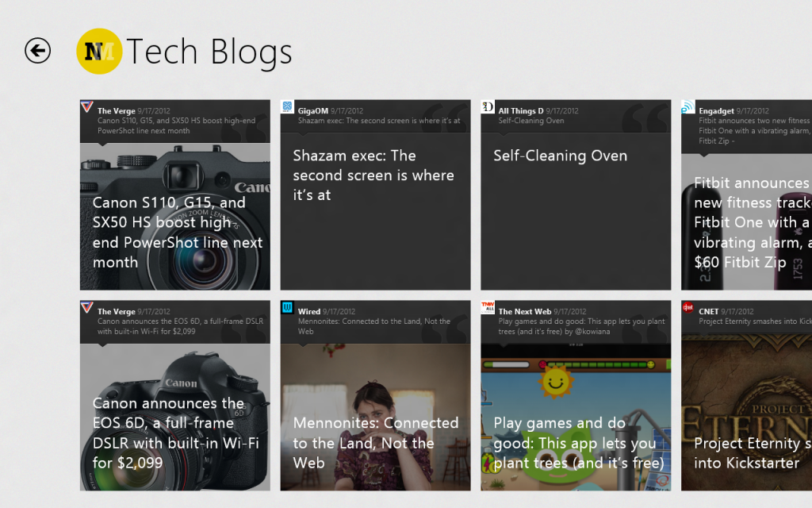Viewport: 812px width, 508px height.
Task: Click the "Play games and do good" header summary
Action: pos(581,326)
